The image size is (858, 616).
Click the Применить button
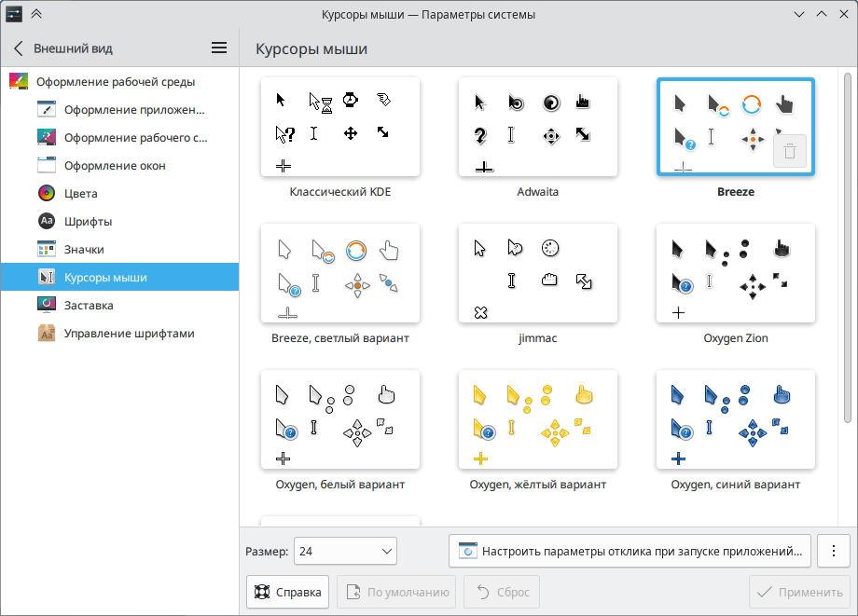coord(799,592)
